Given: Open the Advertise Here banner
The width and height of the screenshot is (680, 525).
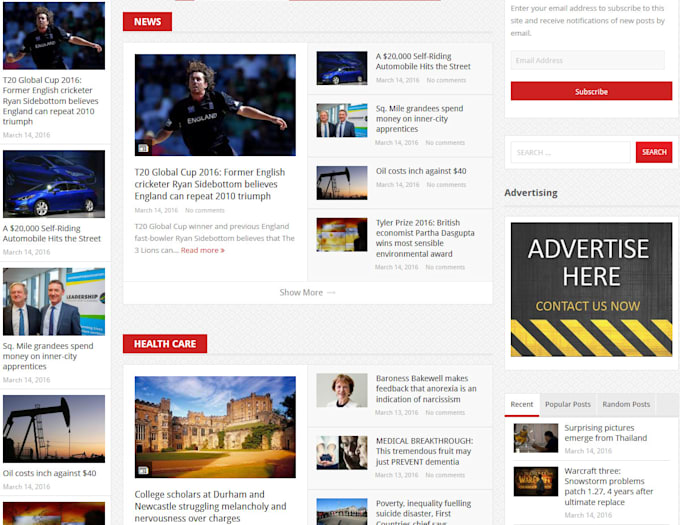Looking at the screenshot, I should (x=591, y=290).
